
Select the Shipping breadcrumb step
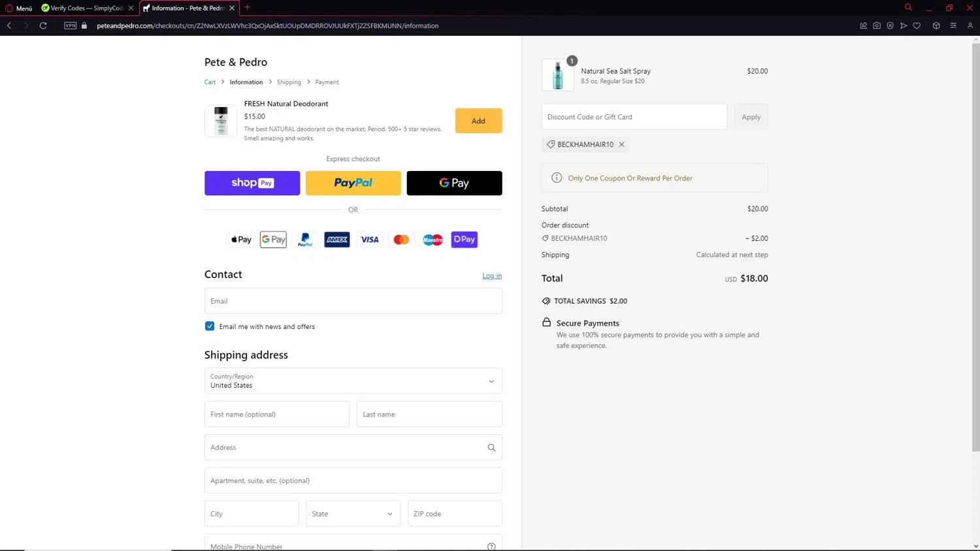click(x=289, y=82)
